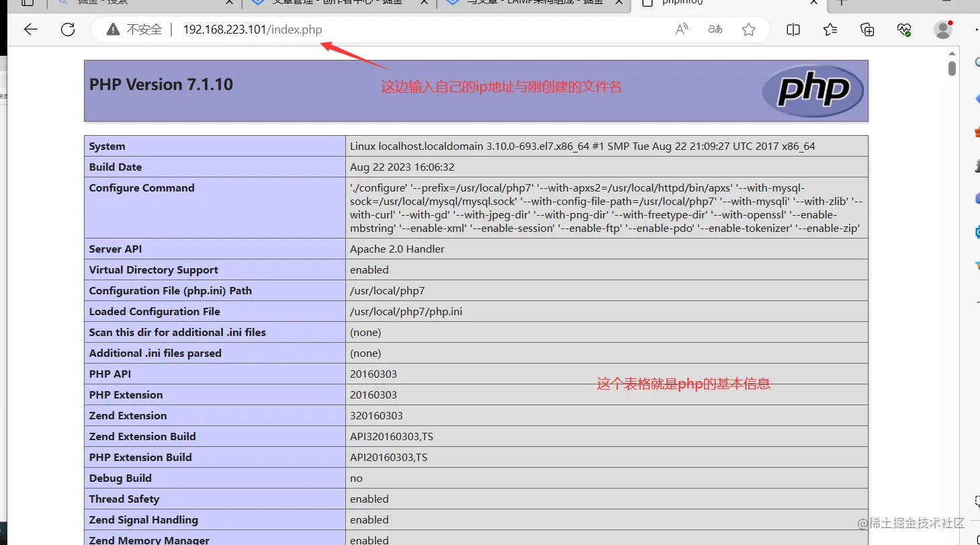Click the Debug Build label
980x545 pixels.
[120, 478]
